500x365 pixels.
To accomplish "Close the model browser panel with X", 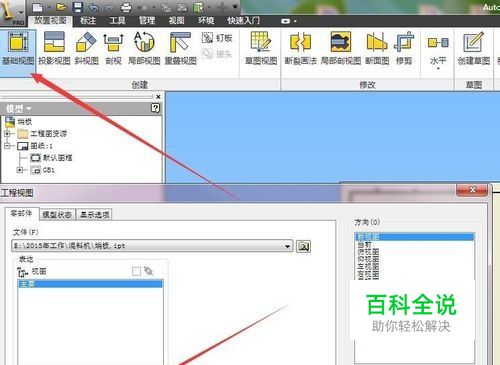I will (158, 97).
